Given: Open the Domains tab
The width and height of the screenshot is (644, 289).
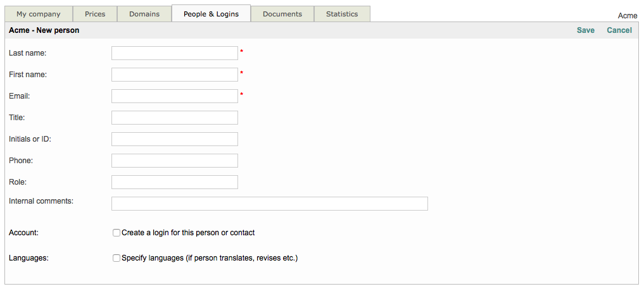Looking at the screenshot, I should 144,14.
